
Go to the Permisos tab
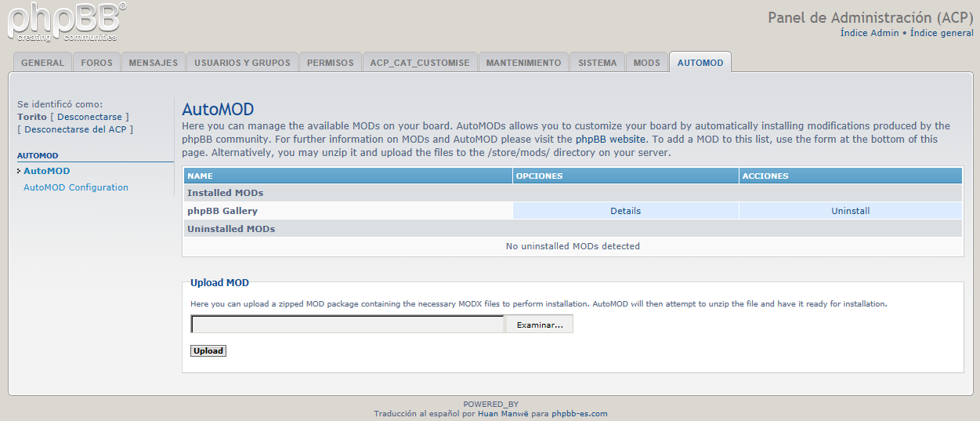(330, 63)
